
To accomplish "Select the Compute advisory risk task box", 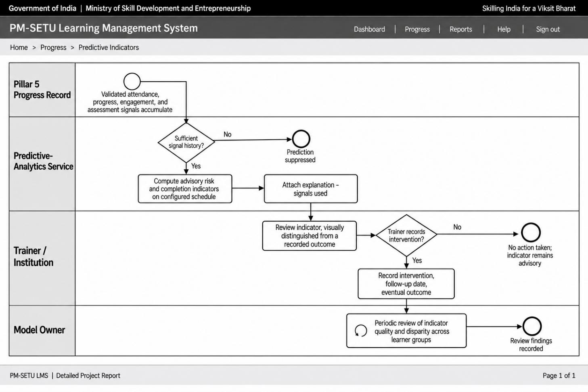I will pyautogui.click(x=185, y=189).
